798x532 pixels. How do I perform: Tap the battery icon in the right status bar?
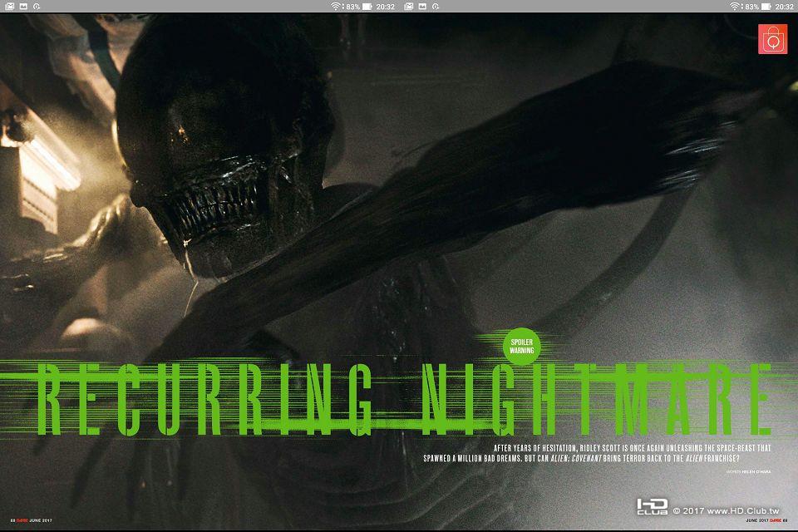tap(765, 7)
